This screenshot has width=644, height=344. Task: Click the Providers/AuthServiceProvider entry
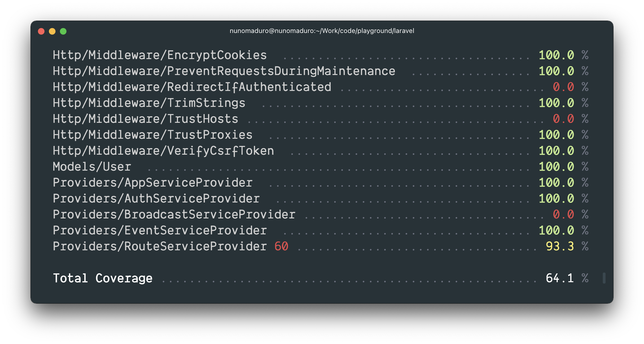[156, 199]
